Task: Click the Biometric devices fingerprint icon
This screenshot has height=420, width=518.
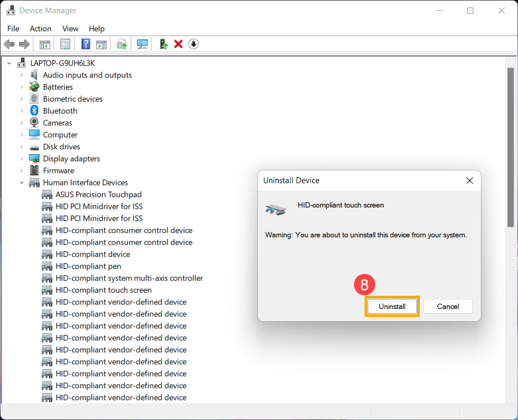Action: 34,99
